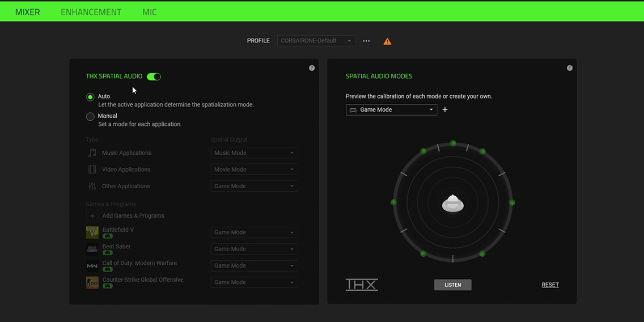The height and width of the screenshot is (322, 644).
Task: Select the Manual mode radio button
Action: (90, 117)
